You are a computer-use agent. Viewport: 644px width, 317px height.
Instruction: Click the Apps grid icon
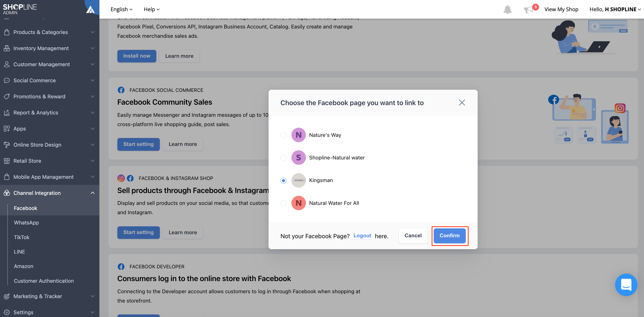point(7,129)
